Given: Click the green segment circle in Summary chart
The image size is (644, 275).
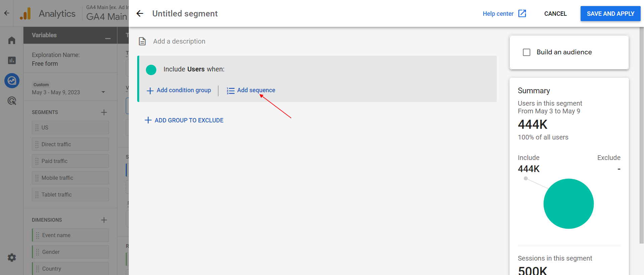Looking at the screenshot, I should (x=569, y=204).
